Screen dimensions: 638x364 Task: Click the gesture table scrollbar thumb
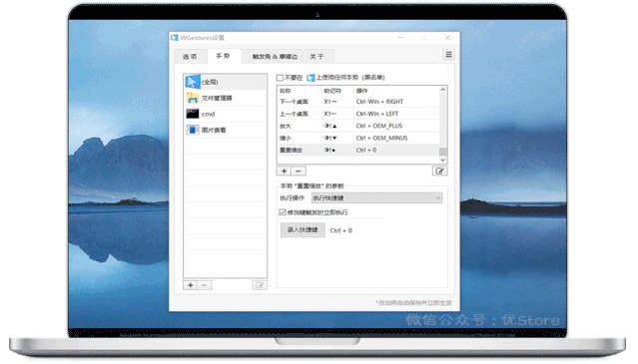click(x=443, y=152)
